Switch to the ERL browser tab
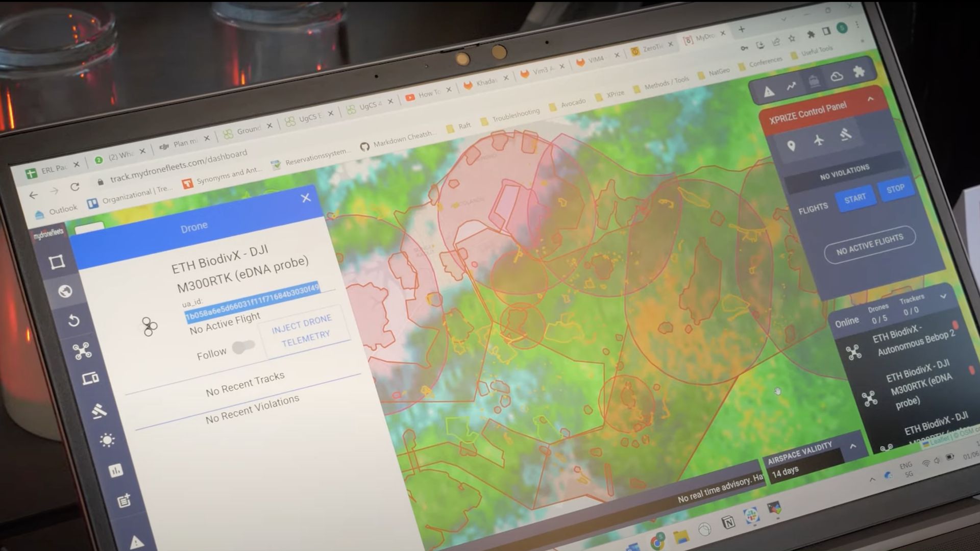Viewport: 980px width, 551px height. pos(53,169)
